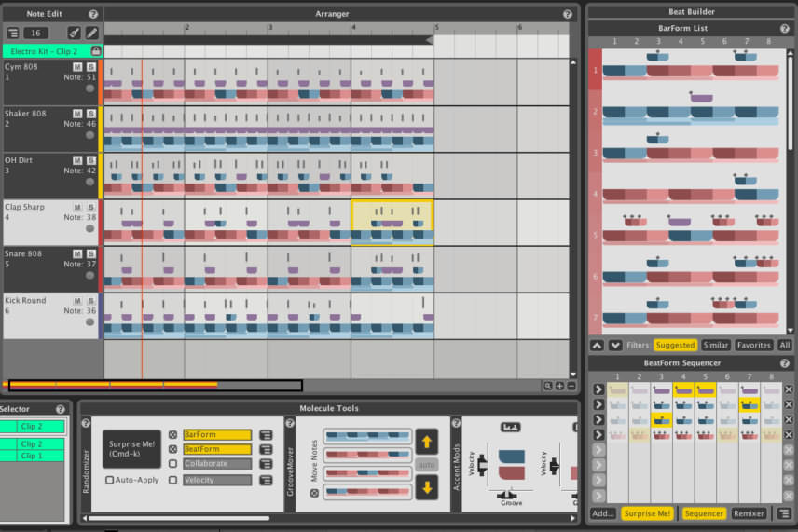The height and width of the screenshot is (532, 798).
Task: Solo the Snare 808 track
Action: tap(91, 253)
